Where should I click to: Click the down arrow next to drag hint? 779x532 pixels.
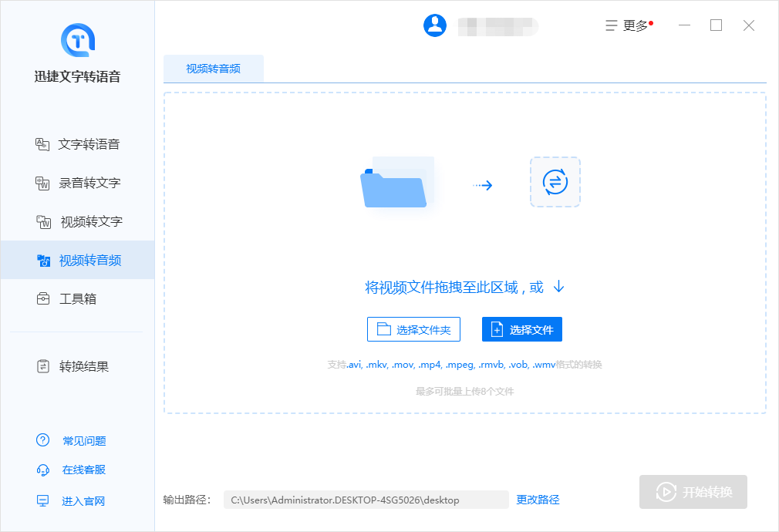coord(558,286)
